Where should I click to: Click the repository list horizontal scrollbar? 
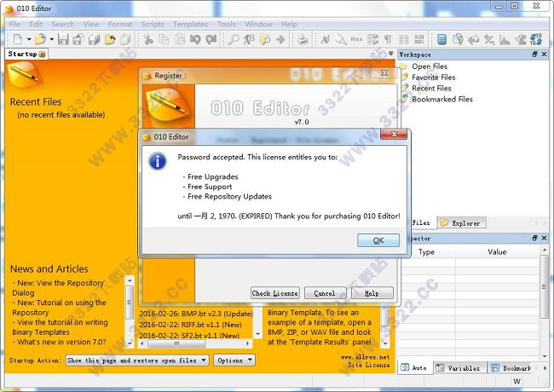click(194, 343)
